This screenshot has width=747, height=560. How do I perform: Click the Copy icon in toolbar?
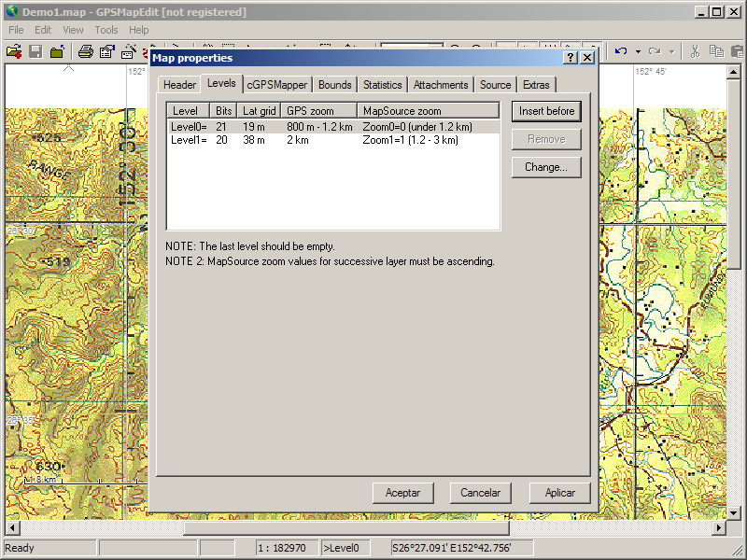point(716,51)
